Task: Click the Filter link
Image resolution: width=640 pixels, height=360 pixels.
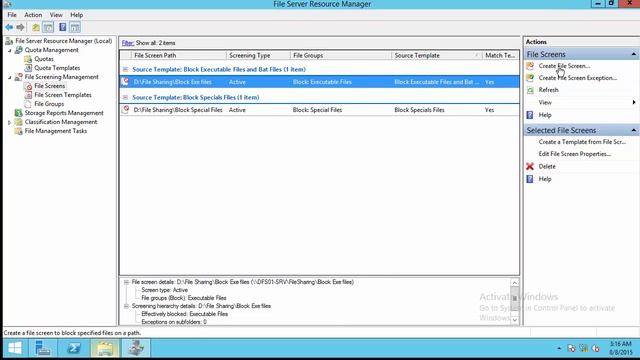Action: coord(128,43)
